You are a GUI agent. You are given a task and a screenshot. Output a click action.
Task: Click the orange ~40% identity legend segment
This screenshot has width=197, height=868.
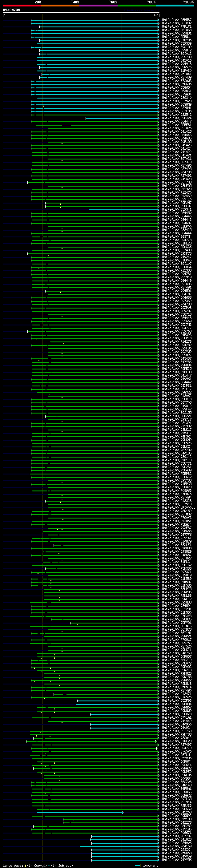tap(60, 6)
